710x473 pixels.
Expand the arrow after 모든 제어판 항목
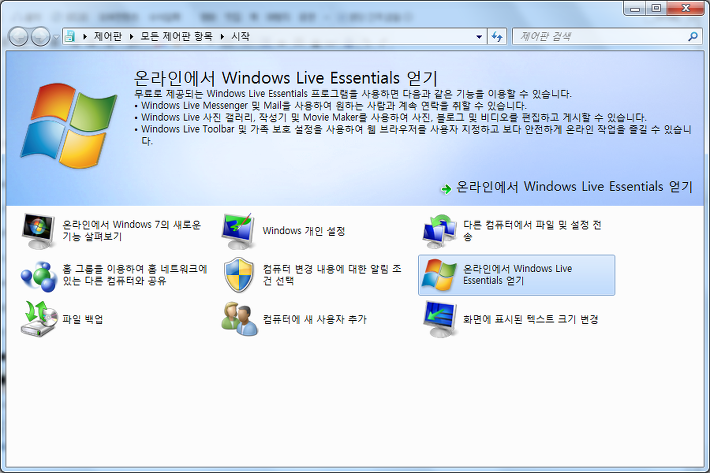click(x=222, y=37)
